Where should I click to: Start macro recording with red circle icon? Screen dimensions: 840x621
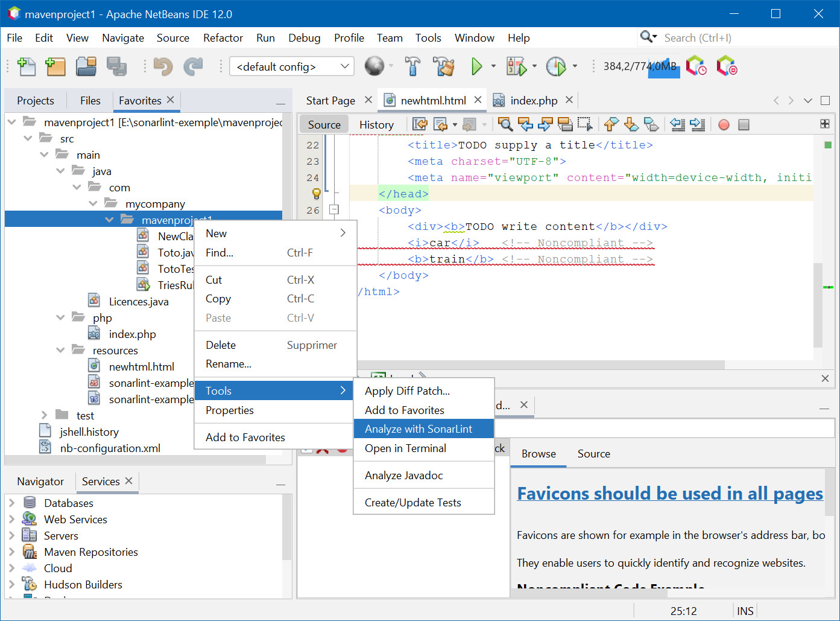tap(724, 125)
